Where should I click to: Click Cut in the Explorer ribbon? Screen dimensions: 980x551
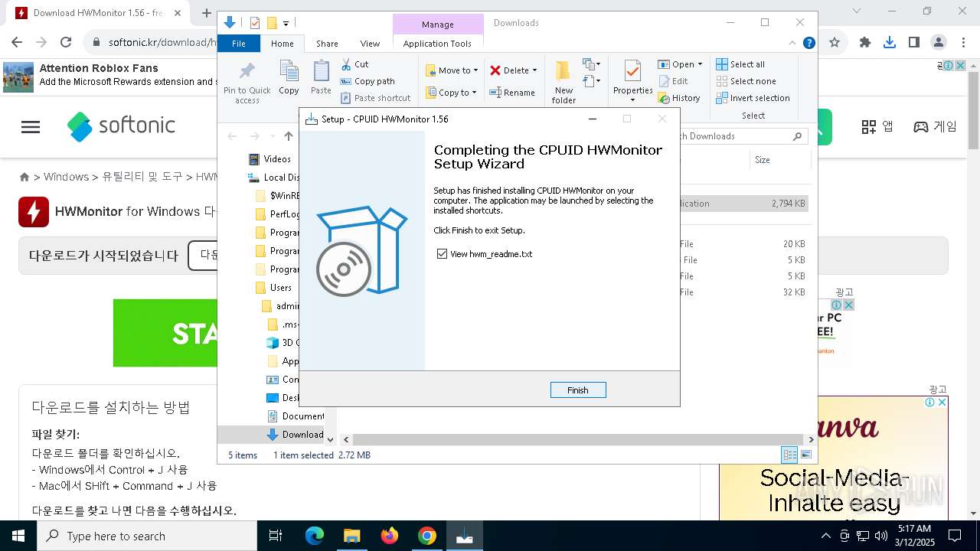pos(354,64)
